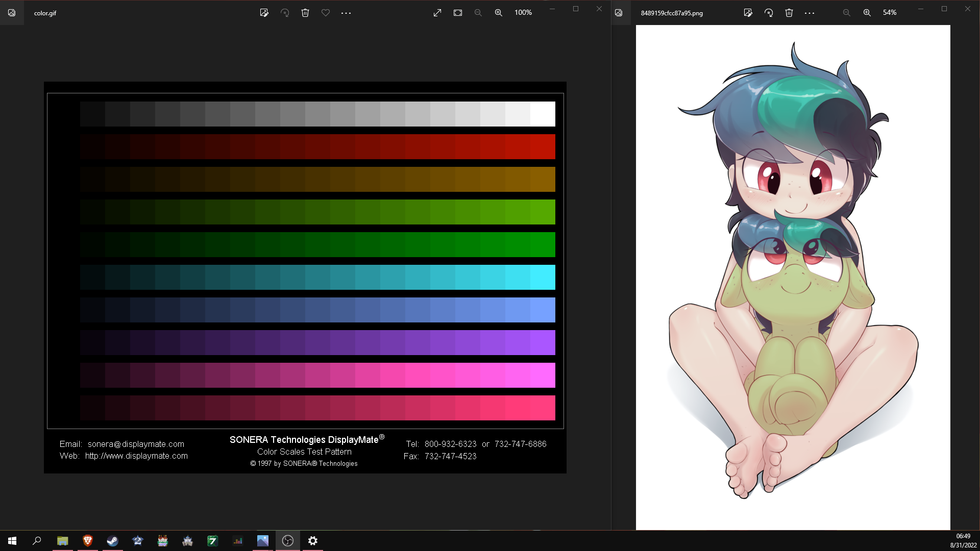Open Steam from the taskbar
980x551 pixels.
coord(113,541)
